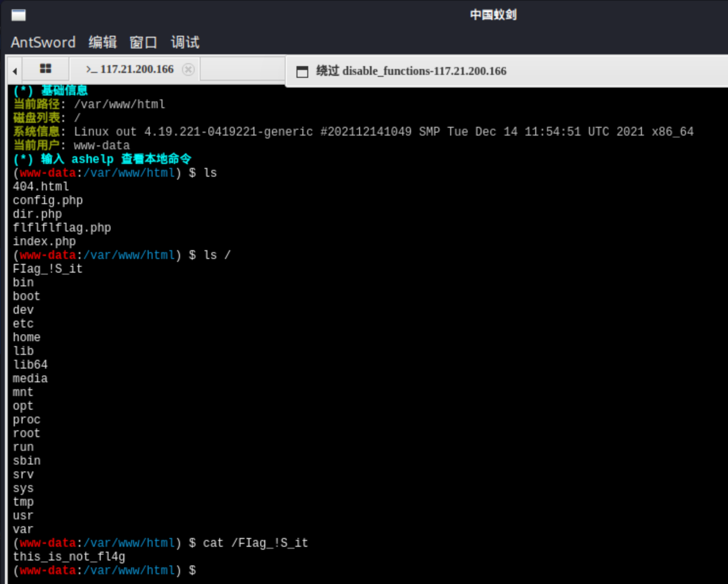Viewport: 728px width, 584px height.
Task: Open the AntSword menu
Action: pyautogui.click(x=43, y=42)
